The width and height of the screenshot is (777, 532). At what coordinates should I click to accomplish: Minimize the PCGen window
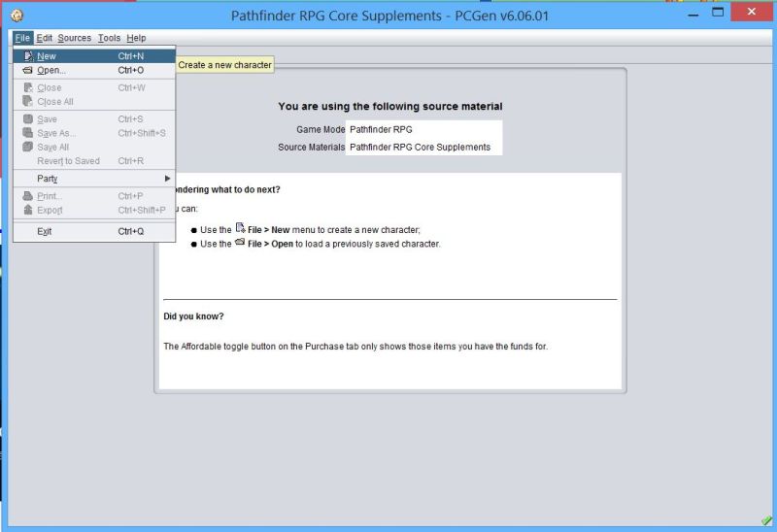693,15
